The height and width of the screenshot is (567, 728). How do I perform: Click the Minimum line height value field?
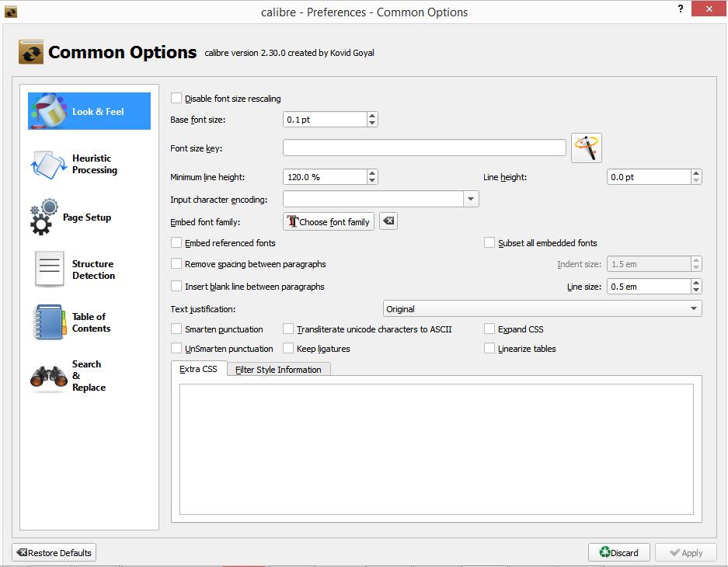325,177
